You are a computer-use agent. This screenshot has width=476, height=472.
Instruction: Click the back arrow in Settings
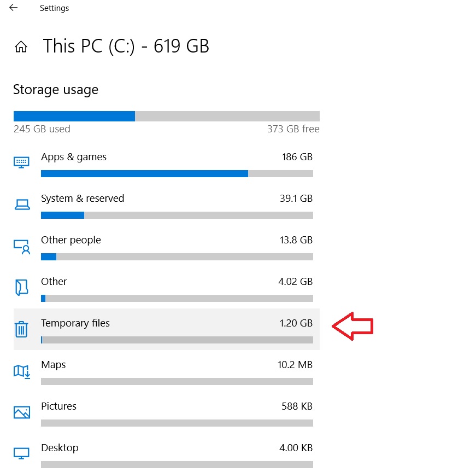click(x=13, y=8)
